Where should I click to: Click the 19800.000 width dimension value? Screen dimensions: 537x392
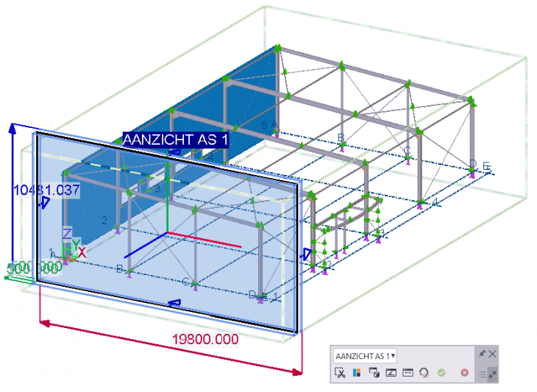tap(205, 339)
